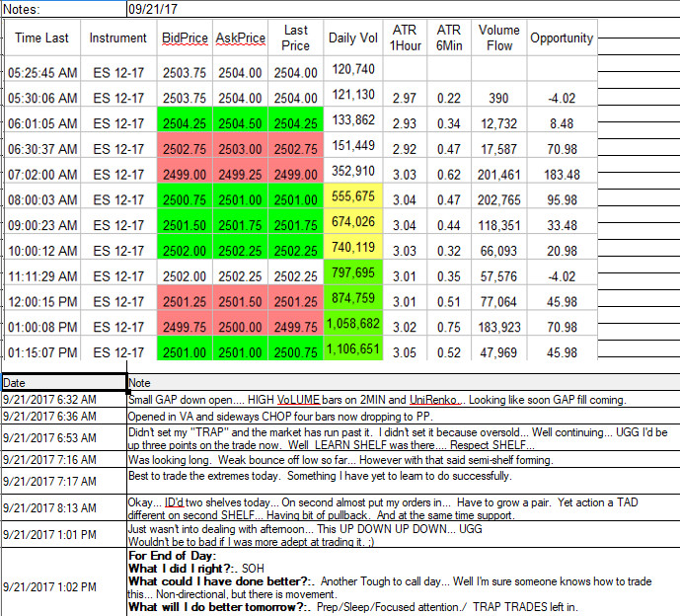
Task: Select the yellow daily volume cell 674,026
Action: [353, 221]
